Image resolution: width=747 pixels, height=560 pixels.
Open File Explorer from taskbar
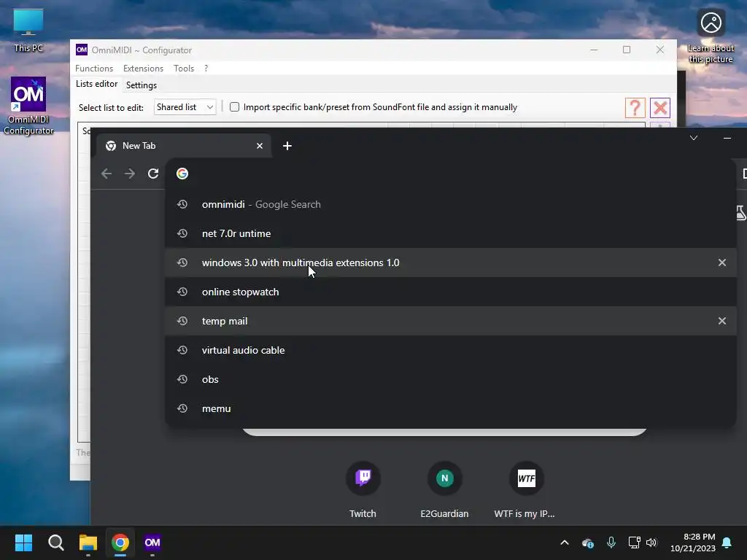[x=88, y=542]
